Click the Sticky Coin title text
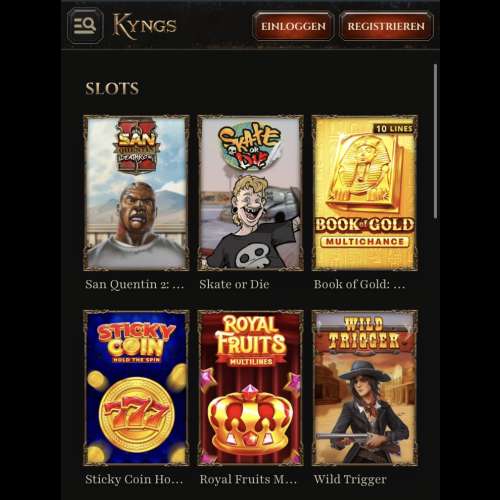This screenshot has height=500, width=500. pyautogui.click(x=134, y=479)
